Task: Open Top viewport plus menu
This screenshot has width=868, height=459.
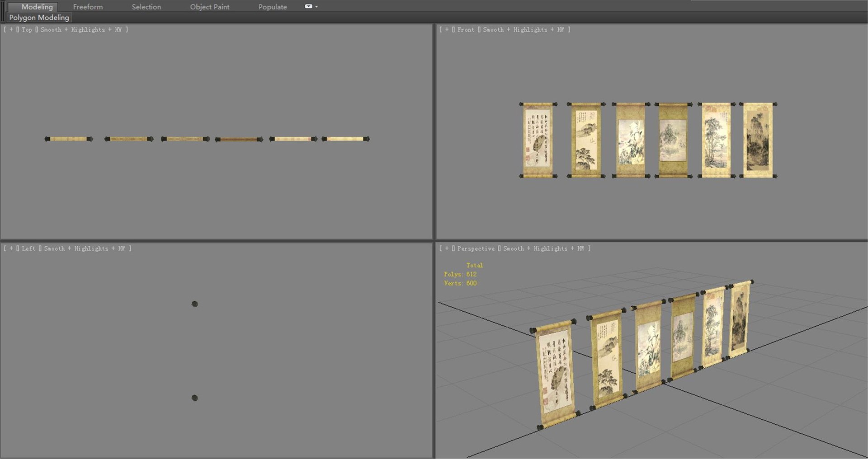Action: coord(11,29)
